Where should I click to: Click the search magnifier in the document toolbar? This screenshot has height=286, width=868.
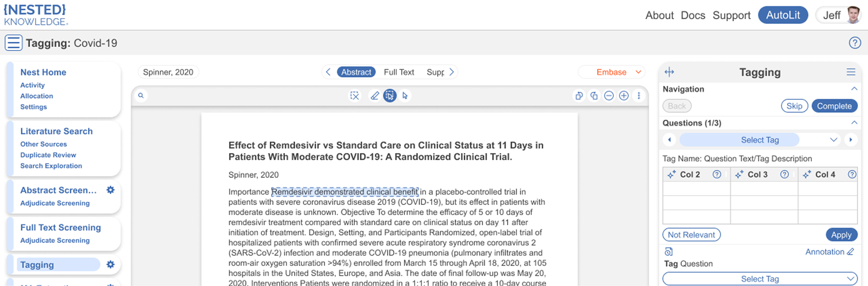click(141, 95)
